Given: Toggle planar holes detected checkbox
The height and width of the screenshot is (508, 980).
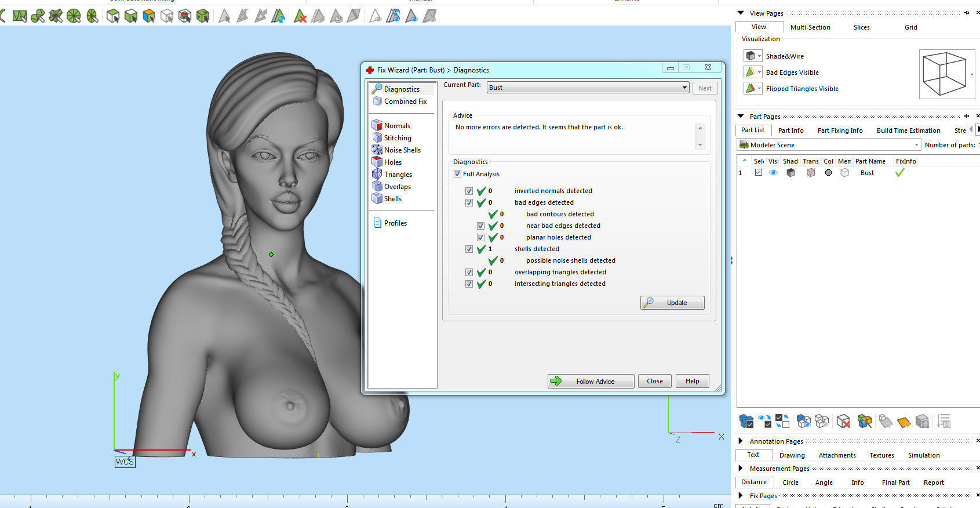Looking at the screenshot, I should (x=480, y=237).
